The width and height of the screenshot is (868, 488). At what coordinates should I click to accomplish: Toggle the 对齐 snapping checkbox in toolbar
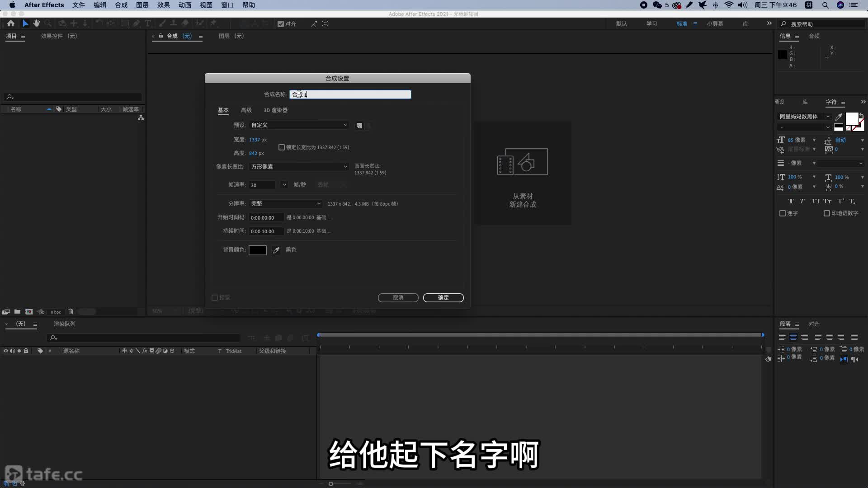[281, 24]
